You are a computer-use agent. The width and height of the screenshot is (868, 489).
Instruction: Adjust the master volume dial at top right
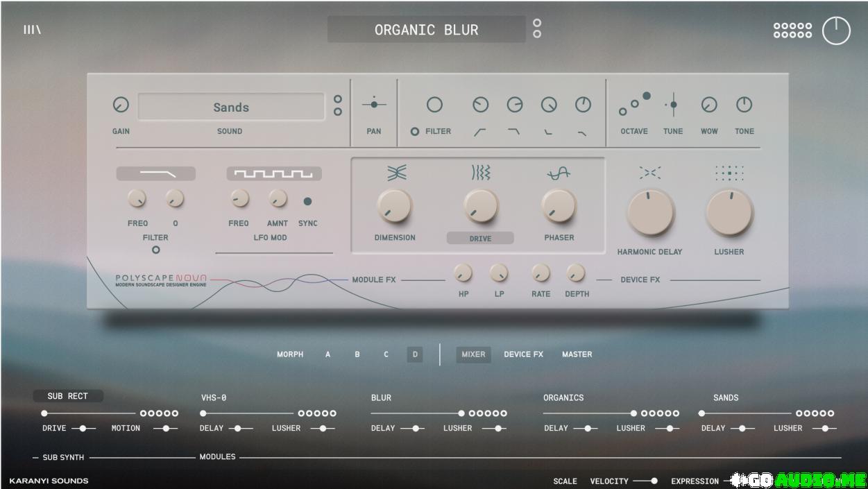coord(836,31)
